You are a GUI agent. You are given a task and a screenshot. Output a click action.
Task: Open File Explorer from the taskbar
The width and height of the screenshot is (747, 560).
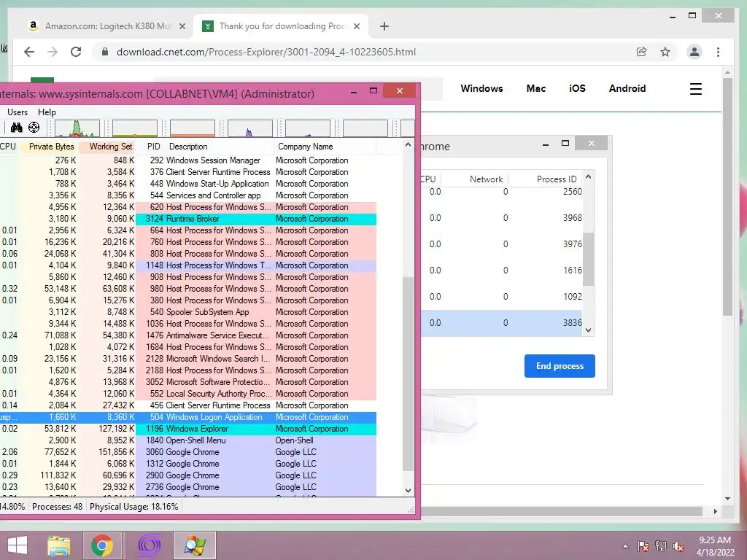tap(59, 545)
